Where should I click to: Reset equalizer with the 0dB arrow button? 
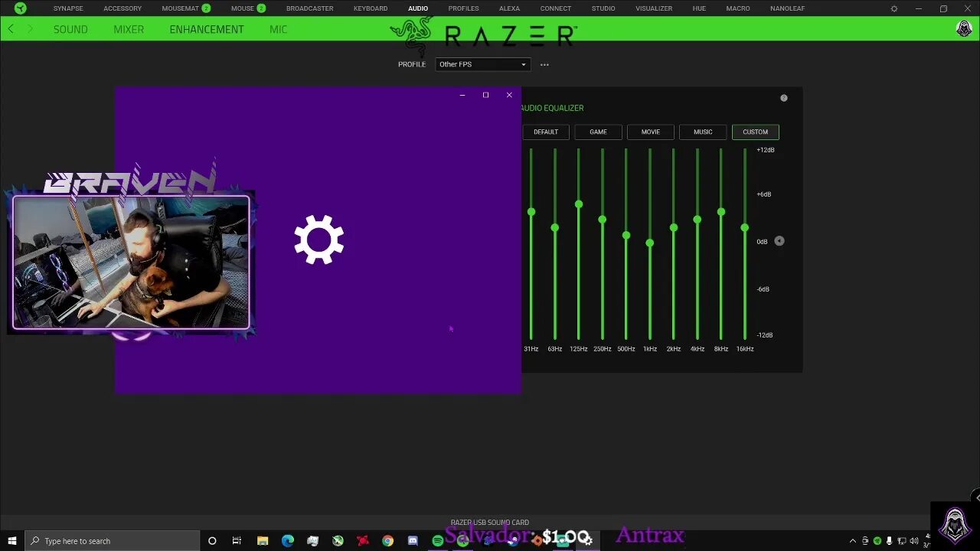(x=779, y=241)
